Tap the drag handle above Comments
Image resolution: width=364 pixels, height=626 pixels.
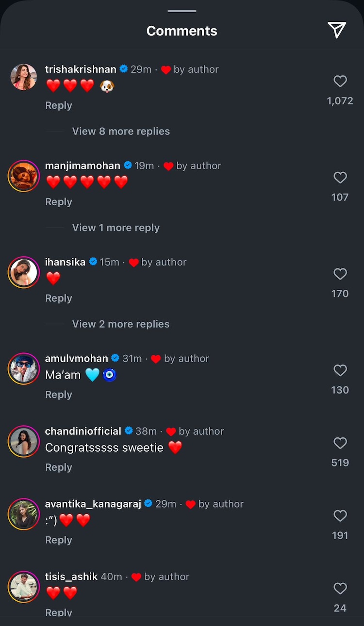[182, 11]
